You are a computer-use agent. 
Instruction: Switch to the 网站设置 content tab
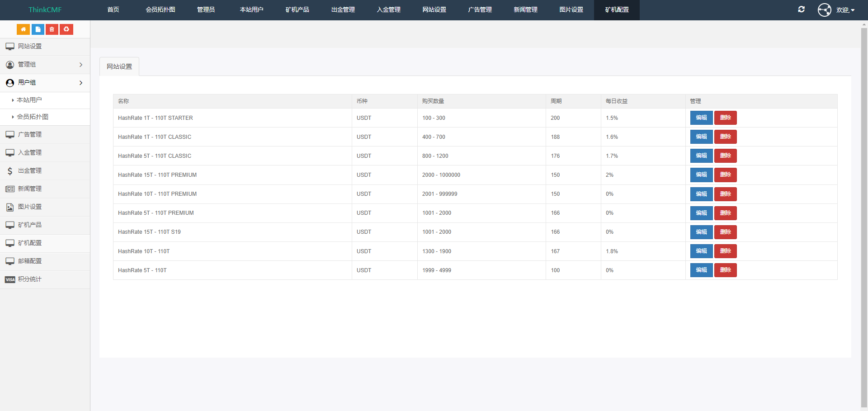point(119,66)
